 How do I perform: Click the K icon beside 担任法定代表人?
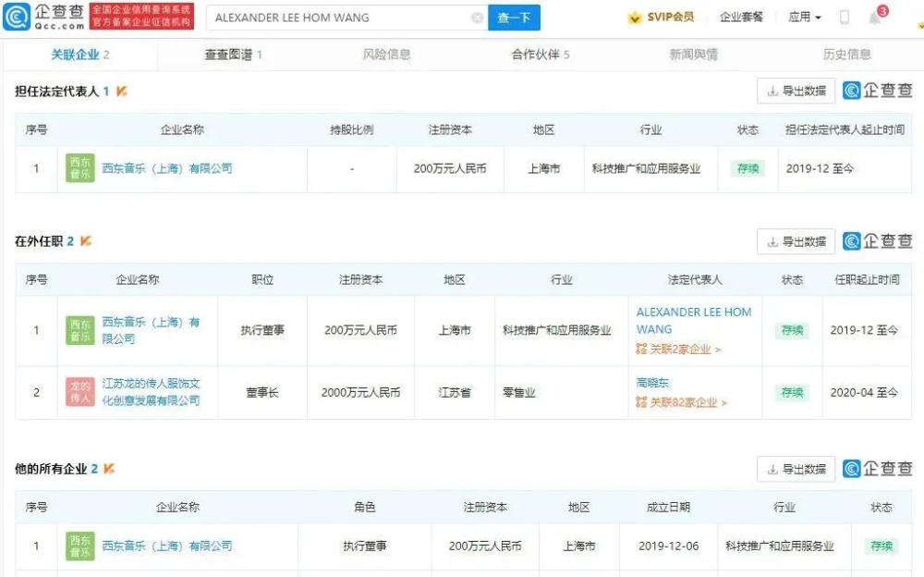[122, 91]
